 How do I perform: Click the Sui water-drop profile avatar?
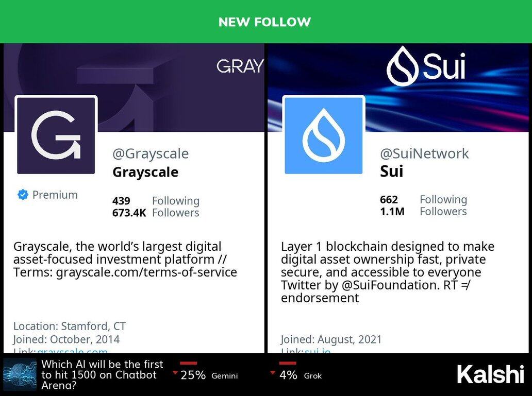click(x=324, y=135)
